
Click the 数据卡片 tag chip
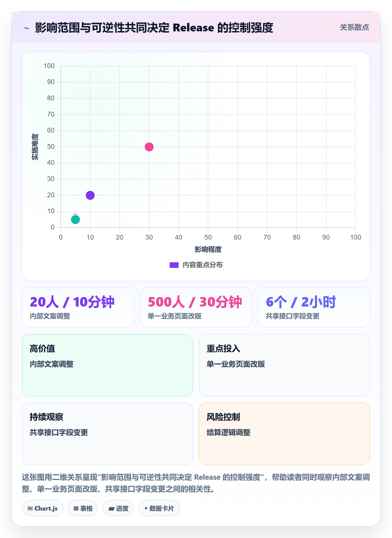coord(159,508)
